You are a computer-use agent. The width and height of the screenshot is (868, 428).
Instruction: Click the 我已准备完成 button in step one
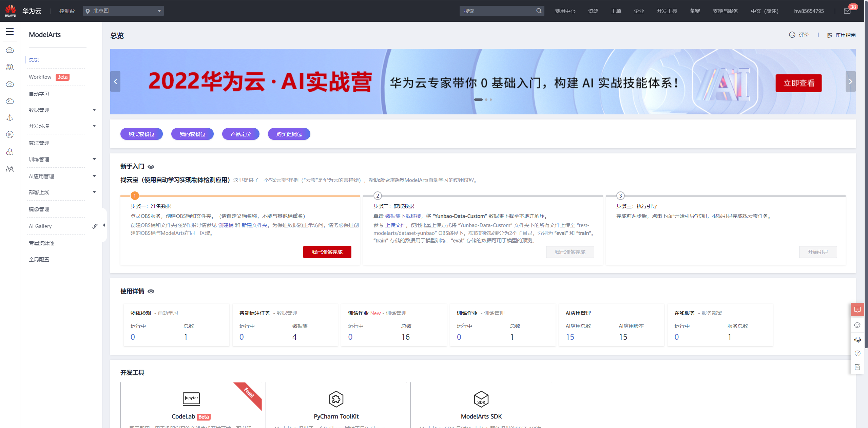(x=327, y=252)
